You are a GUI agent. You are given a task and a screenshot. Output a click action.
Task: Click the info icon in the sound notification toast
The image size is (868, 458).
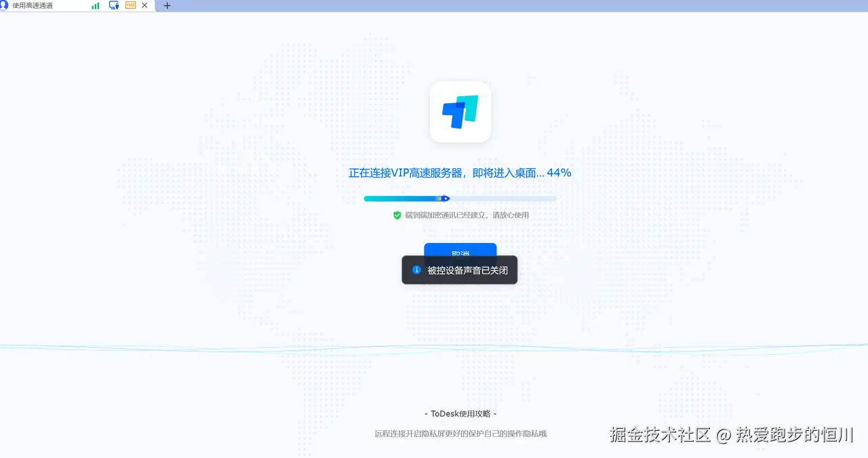(416, 269)
